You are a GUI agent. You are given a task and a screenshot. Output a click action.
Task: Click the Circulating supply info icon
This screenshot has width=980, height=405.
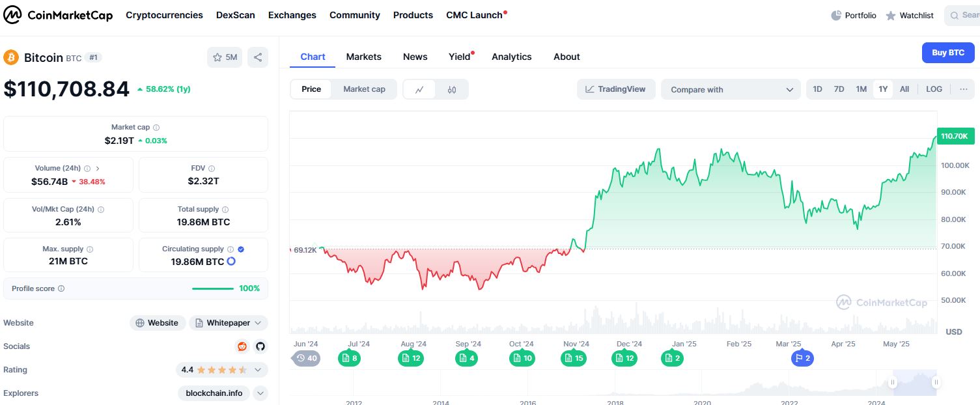coord(231,249)
